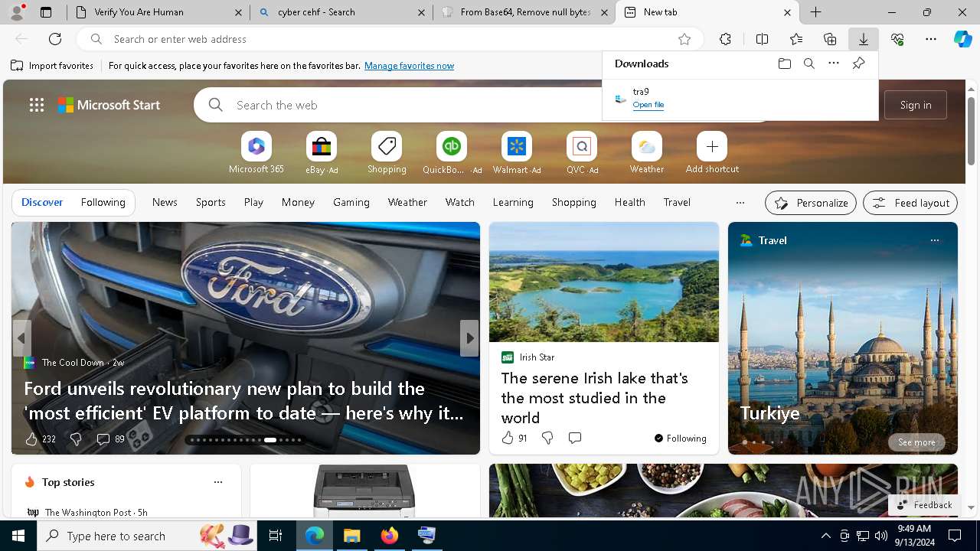
Task: Add this page to favorites star
Action: pyautogui.click(x=684, y=39)
